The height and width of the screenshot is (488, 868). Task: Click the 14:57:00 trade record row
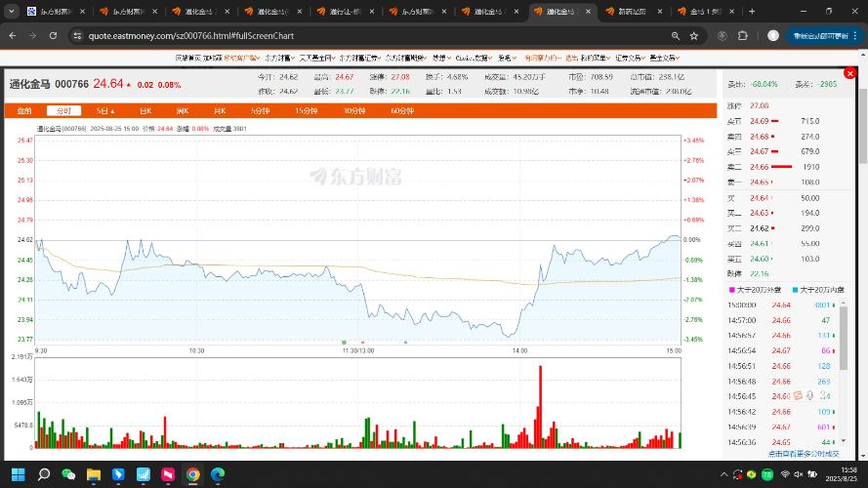782,320
